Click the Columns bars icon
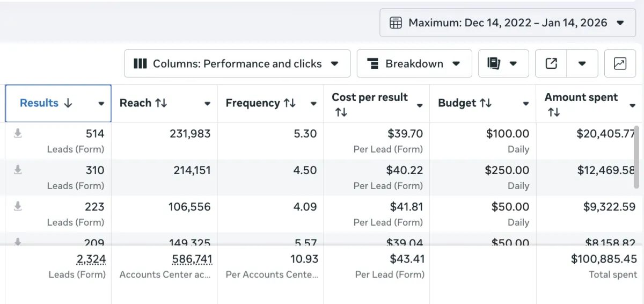Image resolution: width=644 pixels, height=304 pixels. [x=140, y=63]
